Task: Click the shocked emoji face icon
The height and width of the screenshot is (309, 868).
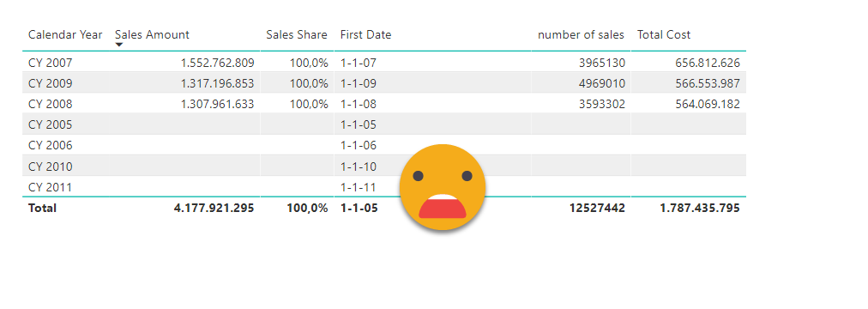Action: (443, 187)
